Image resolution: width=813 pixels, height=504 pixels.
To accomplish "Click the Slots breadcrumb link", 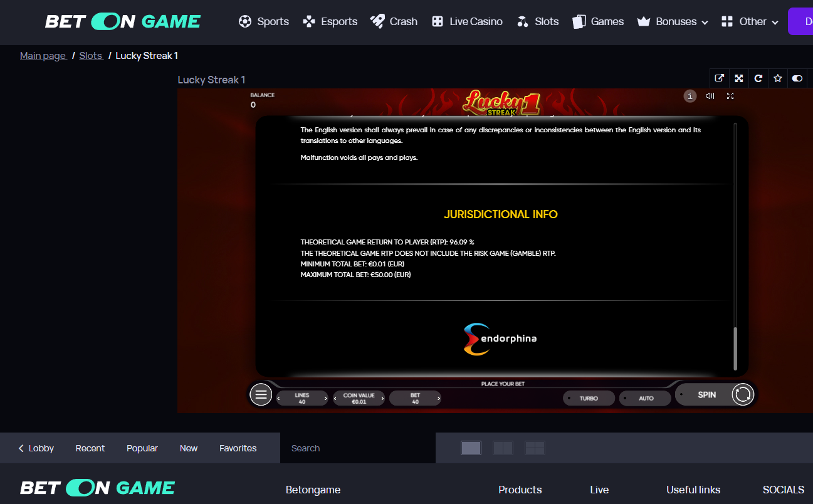I will click(x=91, y=56).
